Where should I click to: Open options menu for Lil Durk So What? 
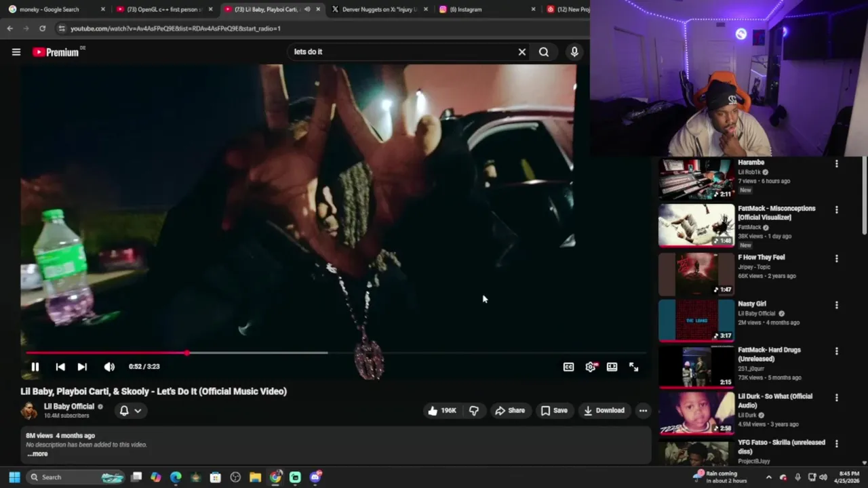(836, 397)
